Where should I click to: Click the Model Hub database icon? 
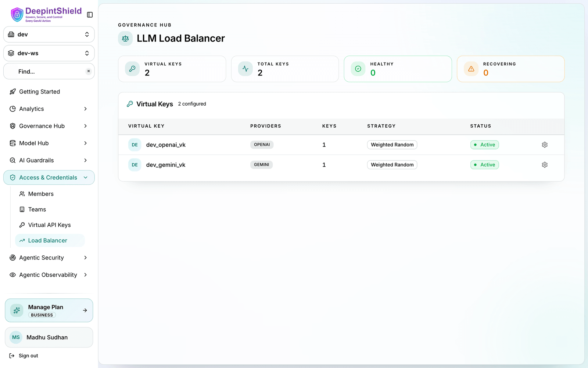click(x=12, y=143)
